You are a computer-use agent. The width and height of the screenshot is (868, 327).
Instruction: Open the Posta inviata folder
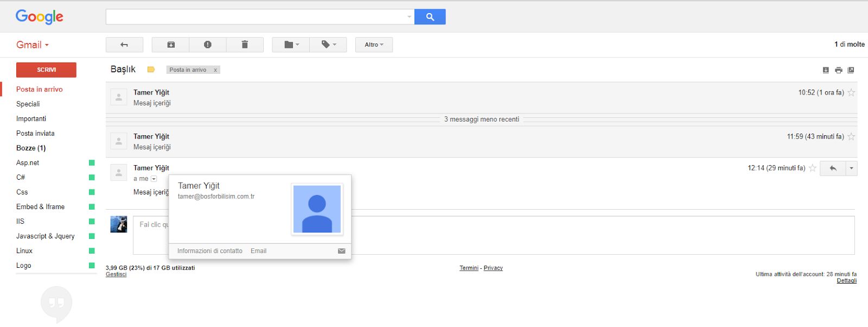(x=35, y=133)
